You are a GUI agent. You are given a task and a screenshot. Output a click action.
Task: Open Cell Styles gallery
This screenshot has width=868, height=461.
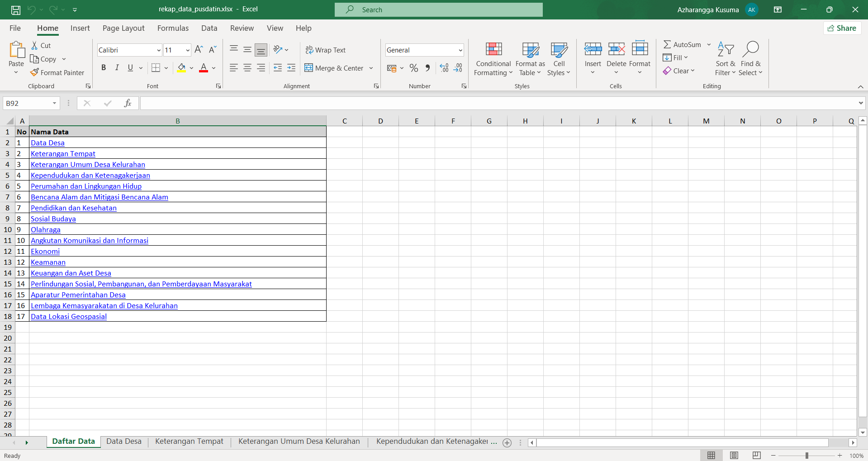(559, 59)
